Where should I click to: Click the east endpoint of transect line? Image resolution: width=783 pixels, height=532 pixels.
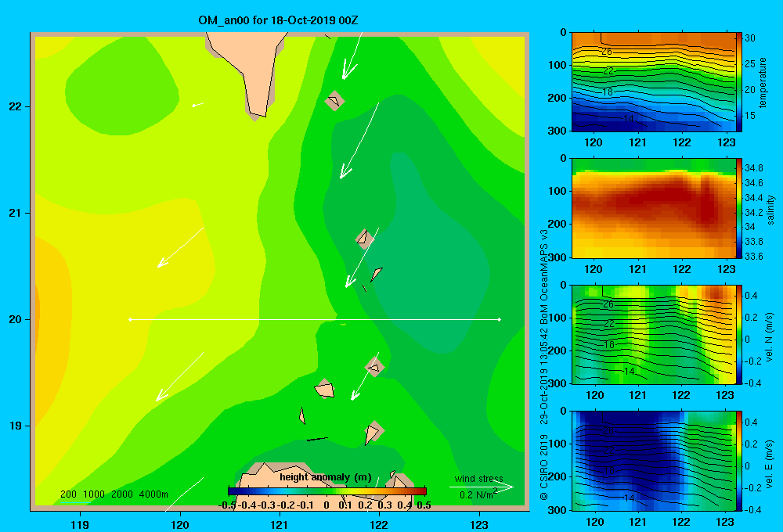click(500, 319)
